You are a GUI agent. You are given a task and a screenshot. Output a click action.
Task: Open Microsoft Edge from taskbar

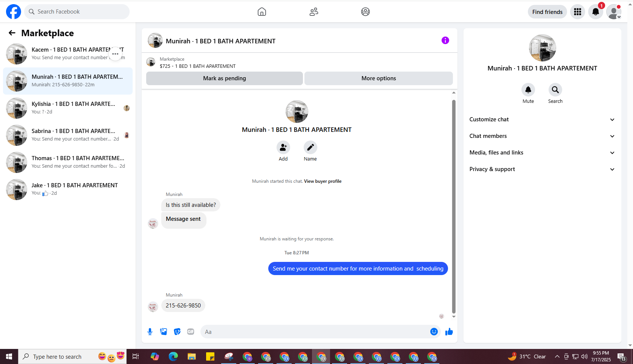coord(173,356)
